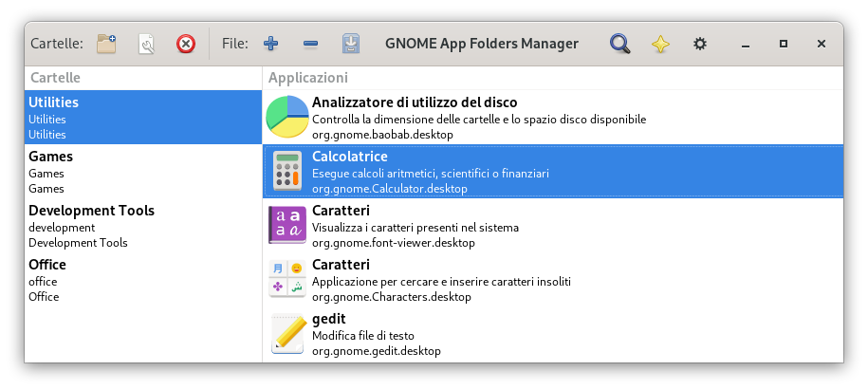The image size is (868, 390).
Task: Create a new app folder
Action: coord(106,44)
